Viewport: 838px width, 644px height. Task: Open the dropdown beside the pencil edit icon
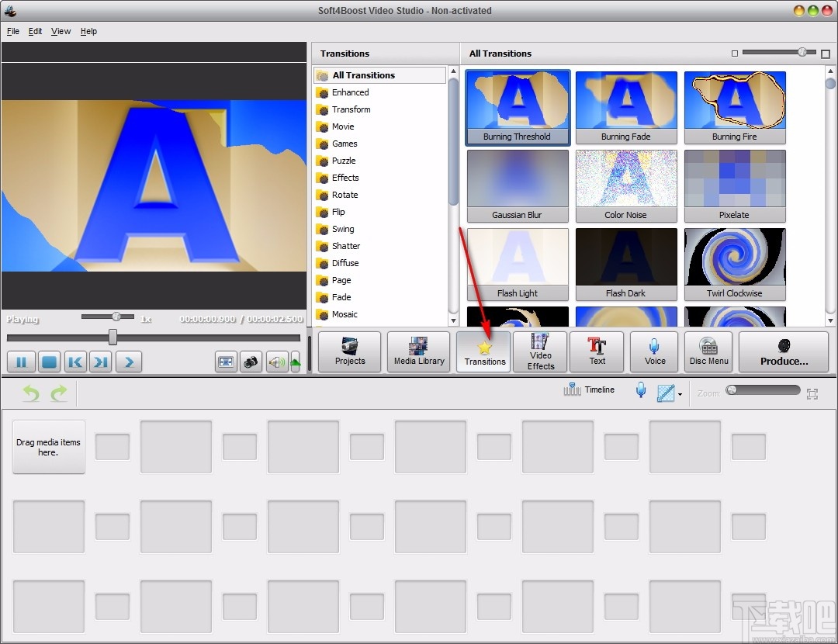pyautogui.click(x=679, y=394)
